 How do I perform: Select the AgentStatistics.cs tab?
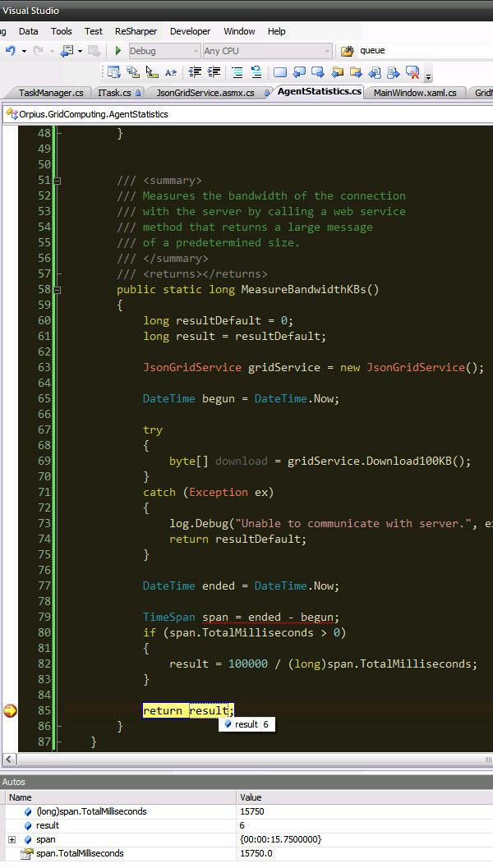[319, 91]
